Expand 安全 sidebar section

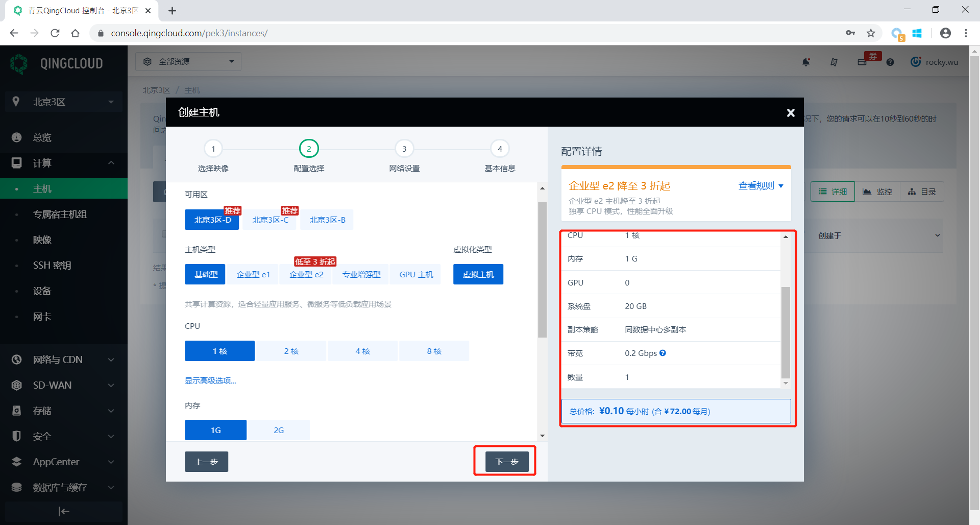point(64,436)
